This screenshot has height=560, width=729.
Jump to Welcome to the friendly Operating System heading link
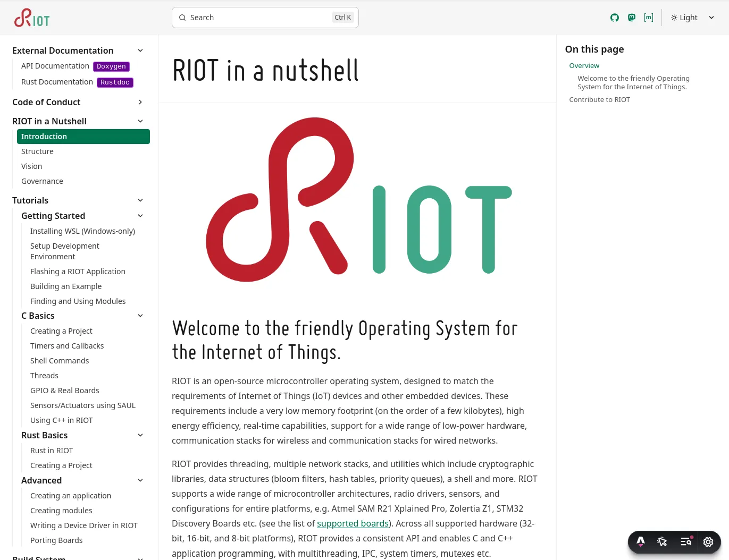click(x=633, y=82)
